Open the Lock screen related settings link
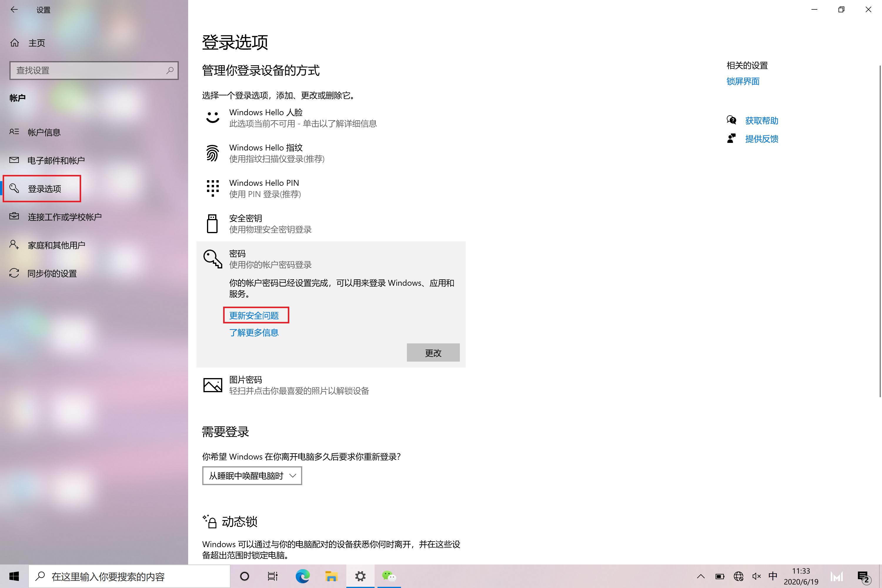The image size is (882, 588). [743, 81]
